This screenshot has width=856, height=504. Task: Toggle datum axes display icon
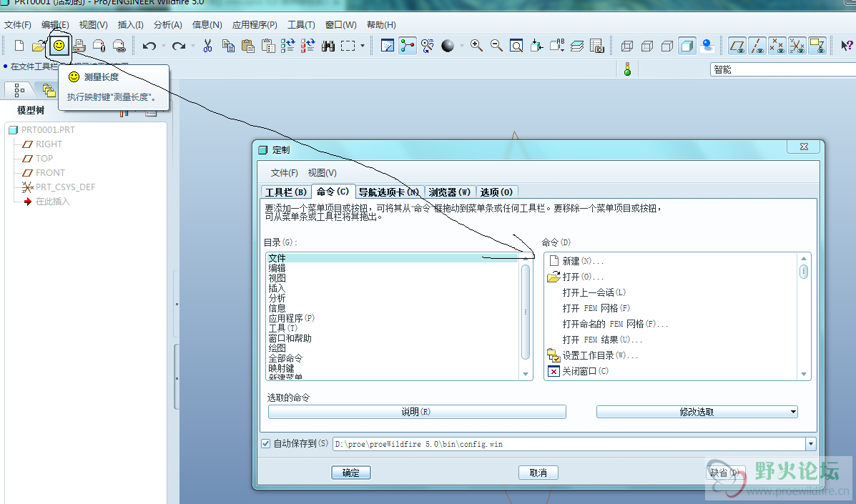(x=757, y=46)
